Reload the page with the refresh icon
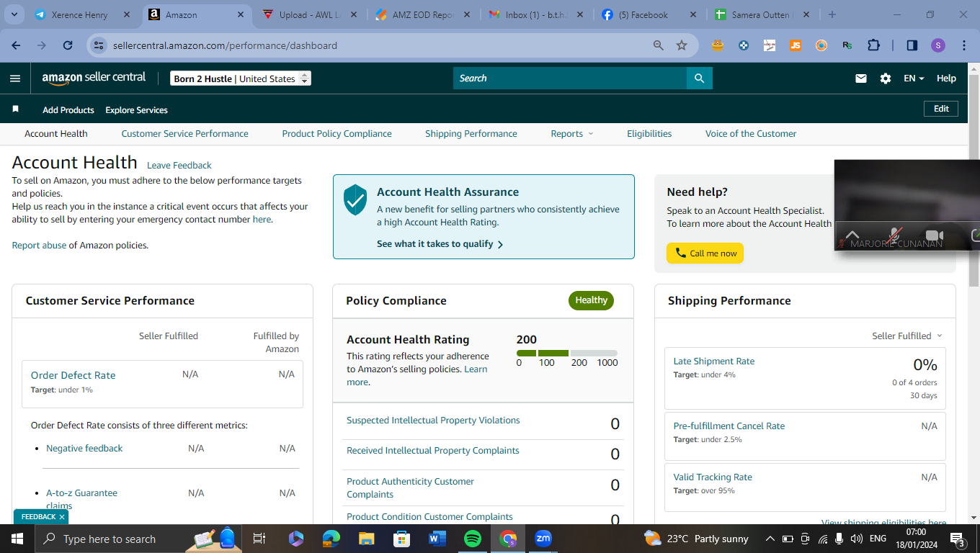 68,45
